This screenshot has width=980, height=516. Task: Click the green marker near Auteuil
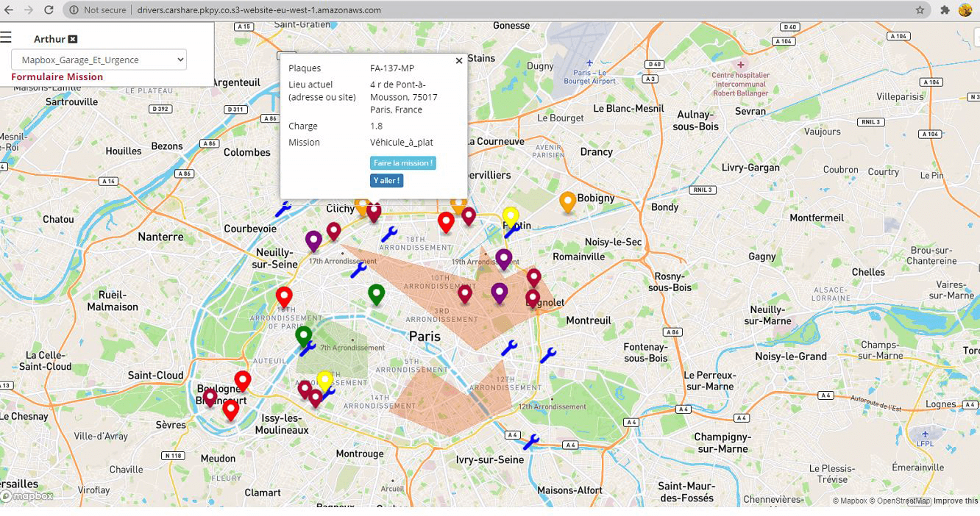tap(303, 337)
